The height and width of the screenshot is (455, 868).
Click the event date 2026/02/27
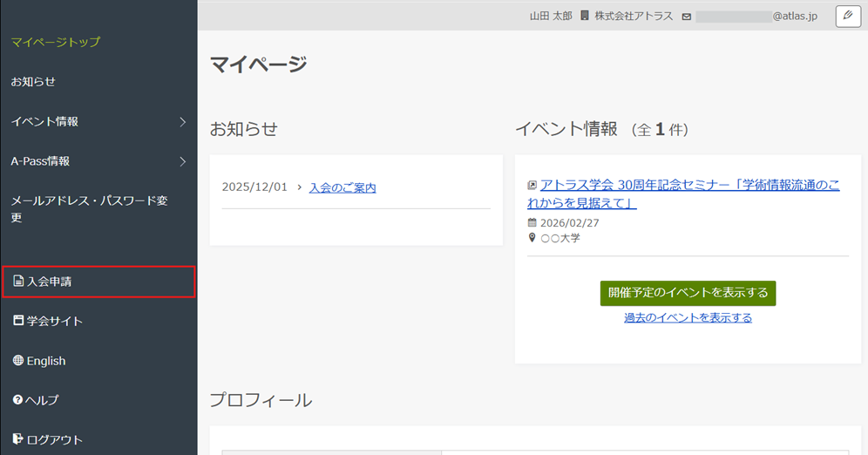tap(570, 223)
